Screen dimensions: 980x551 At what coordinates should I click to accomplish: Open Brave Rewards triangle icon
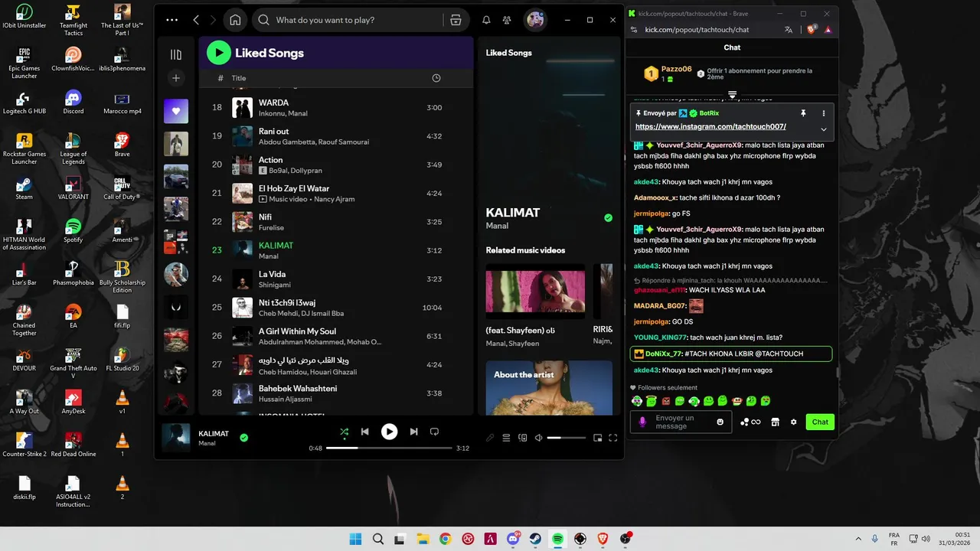click(x=828, y=30)
